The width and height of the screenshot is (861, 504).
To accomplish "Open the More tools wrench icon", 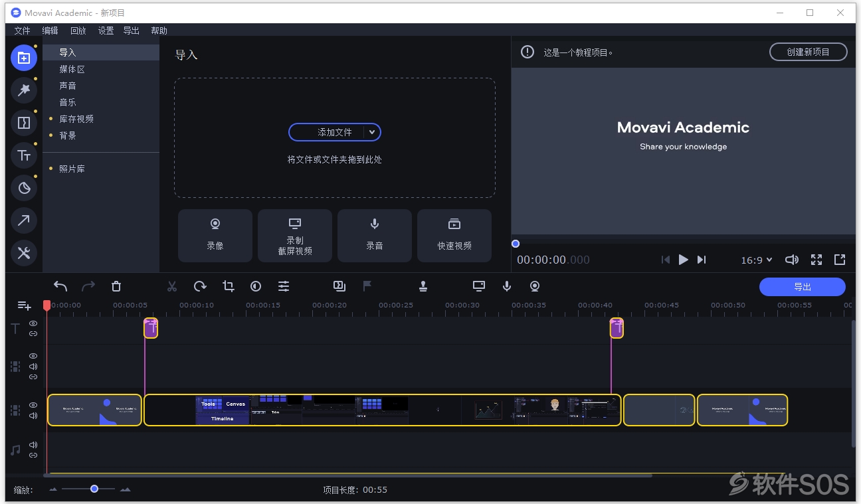I will pyautogui.click(x=24, y=253).
